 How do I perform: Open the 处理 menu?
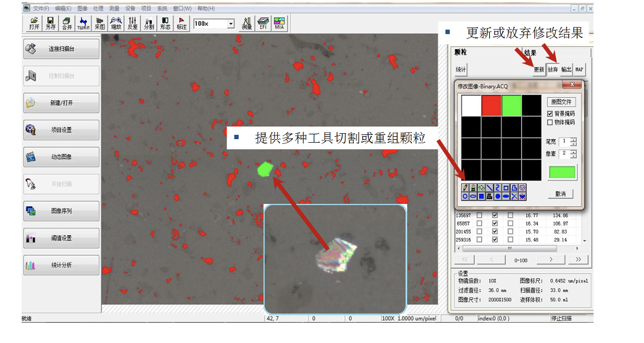(x=98, y=8)
